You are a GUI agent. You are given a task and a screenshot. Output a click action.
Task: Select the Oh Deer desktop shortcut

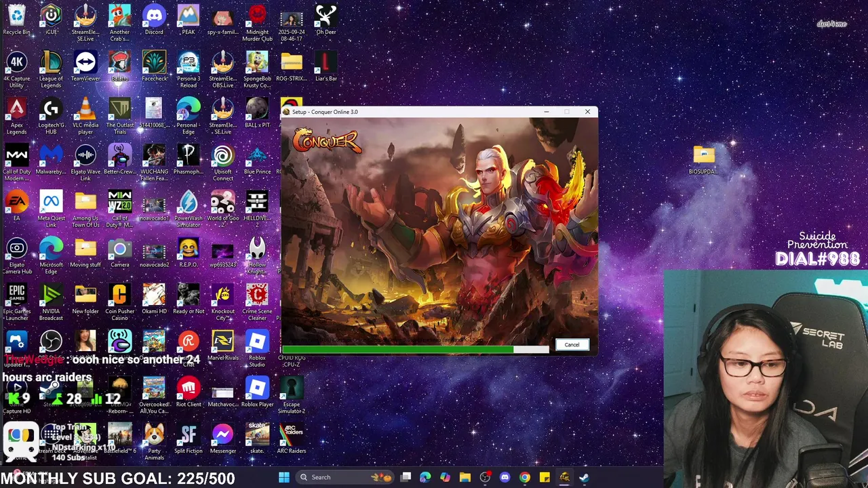(325, 20)
